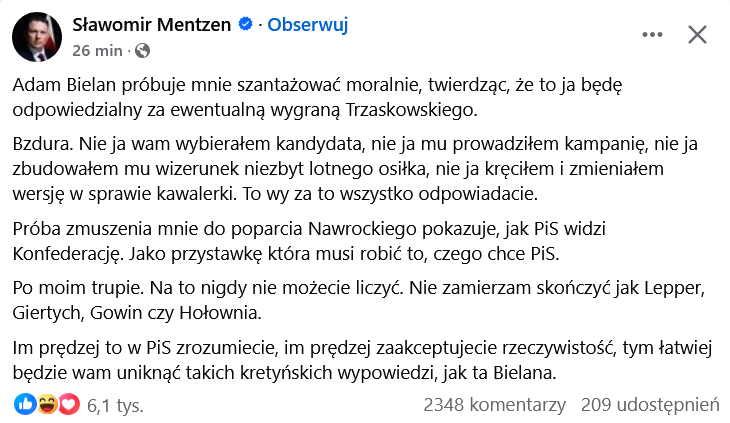
Task: Click the blue verified badge
Action: [x=244, y=25]
